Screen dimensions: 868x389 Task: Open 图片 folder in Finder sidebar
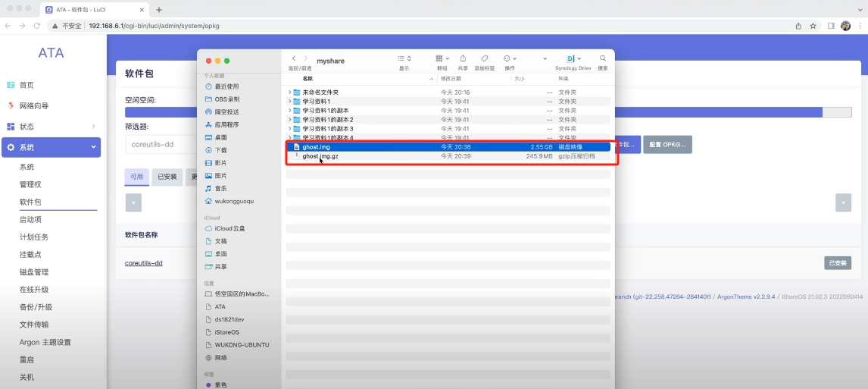point(221,176)
